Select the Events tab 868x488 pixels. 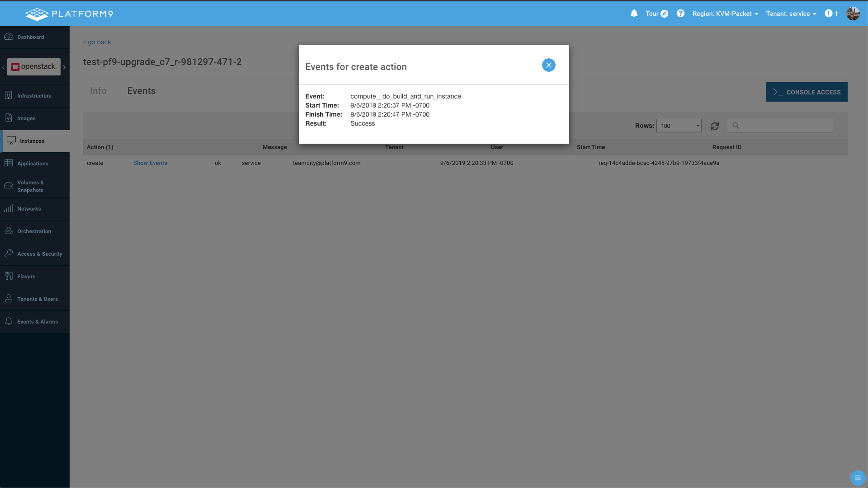click(141, 91)
